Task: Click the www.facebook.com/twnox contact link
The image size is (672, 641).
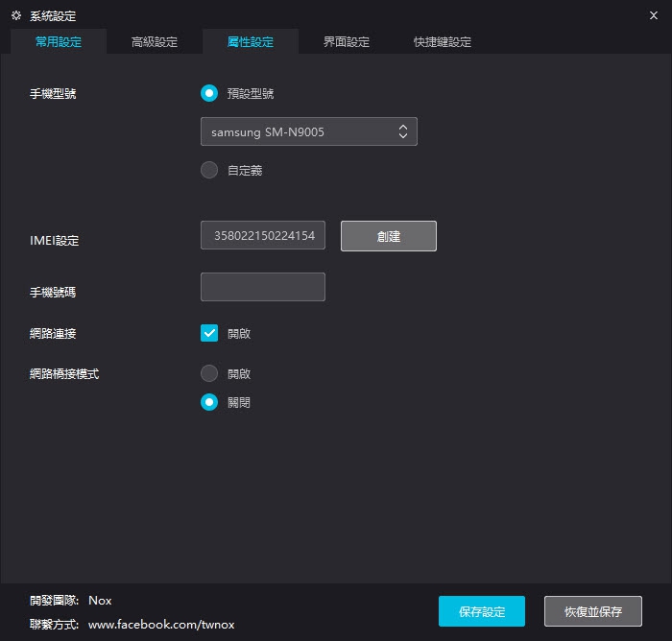Action: pos(161,625)
